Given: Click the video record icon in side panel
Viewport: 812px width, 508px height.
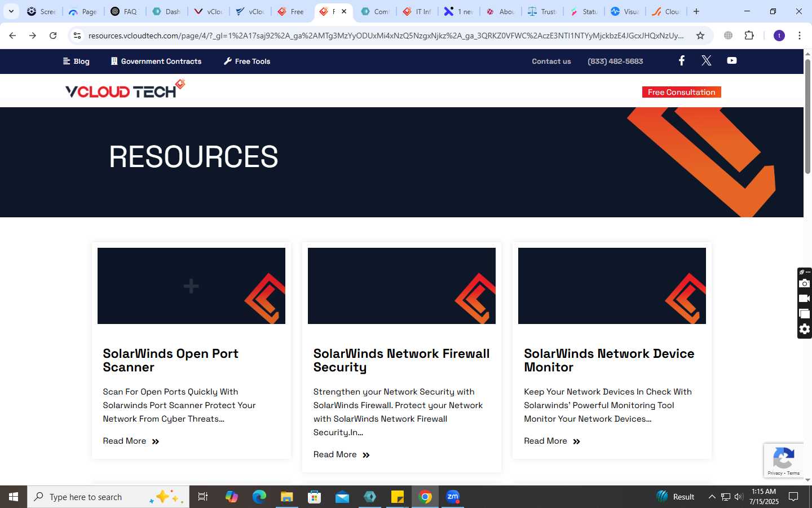Looking at the screenshot, I should point(805,299).
